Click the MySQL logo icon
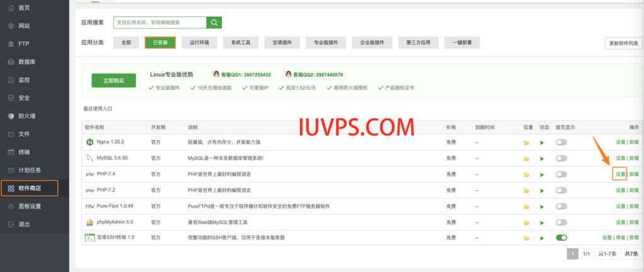 coord(89,158)
